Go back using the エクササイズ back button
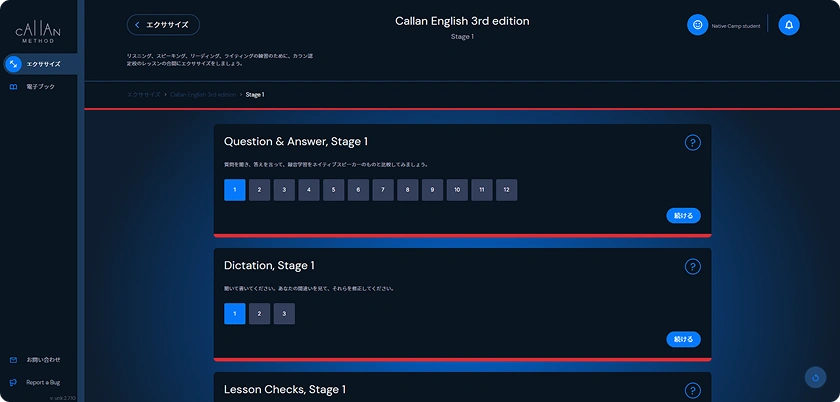The width and height of the screenshot is (840, 402). tap(163, 25)
